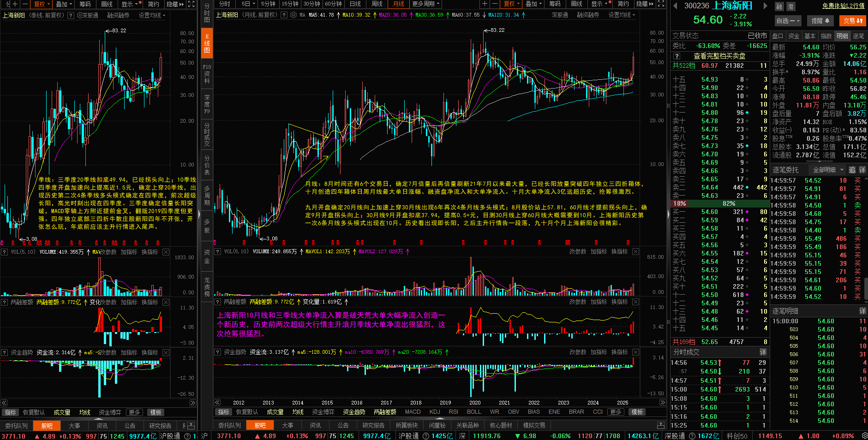Switch to 日线 daily period tab
The height and width of the screenshot is (440, 868).
click(355, 4)
